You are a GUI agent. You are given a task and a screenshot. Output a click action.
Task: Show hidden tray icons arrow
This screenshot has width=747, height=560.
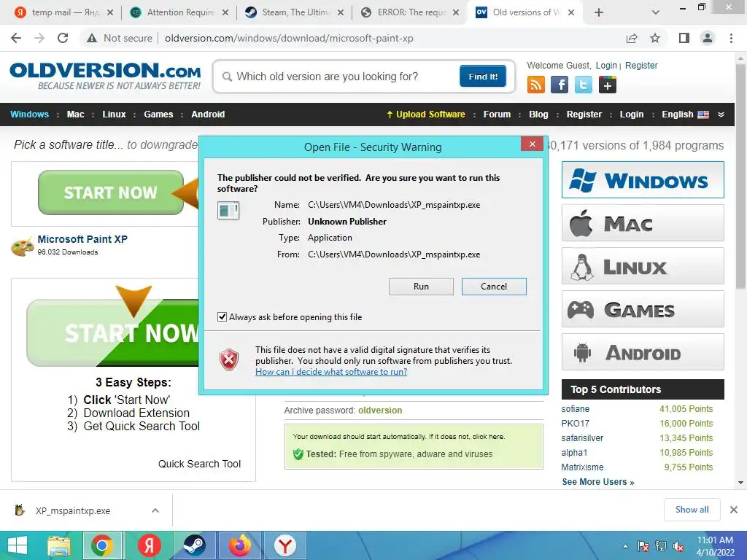[625, 547]
